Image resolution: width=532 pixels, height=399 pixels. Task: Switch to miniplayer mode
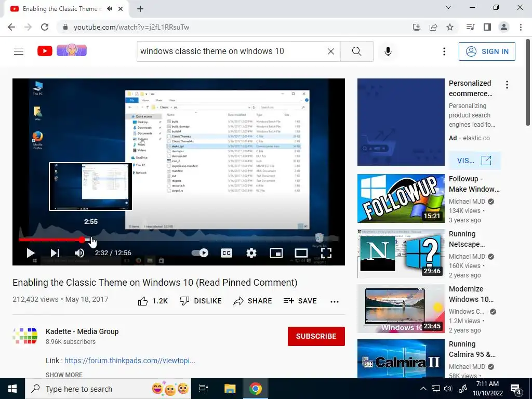[276, 253]
